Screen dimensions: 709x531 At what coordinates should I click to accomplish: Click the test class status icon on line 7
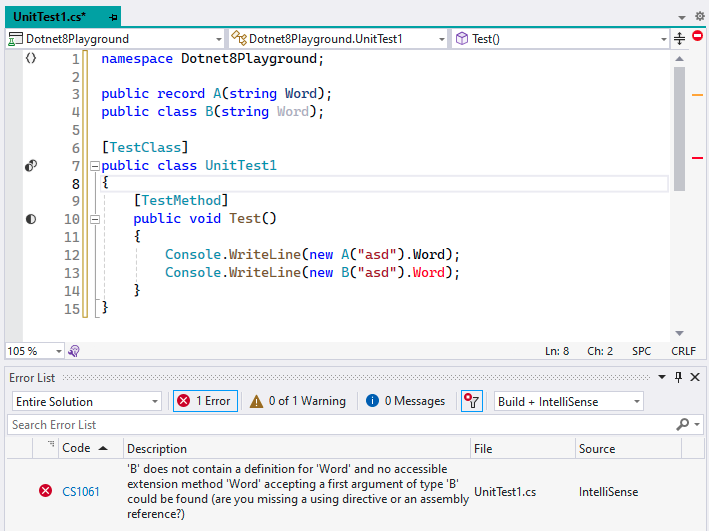[x=31, y=166]
